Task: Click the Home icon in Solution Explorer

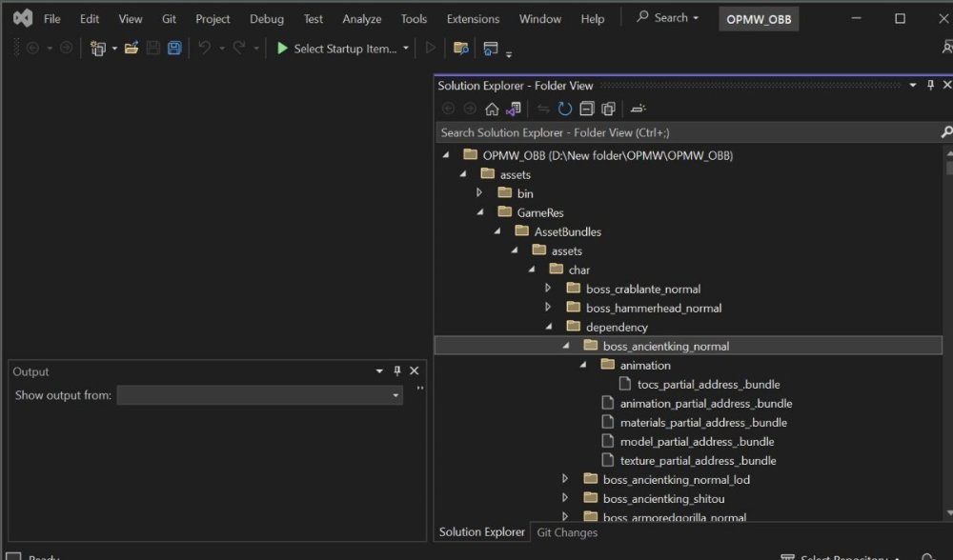Action: pos(492,109)
